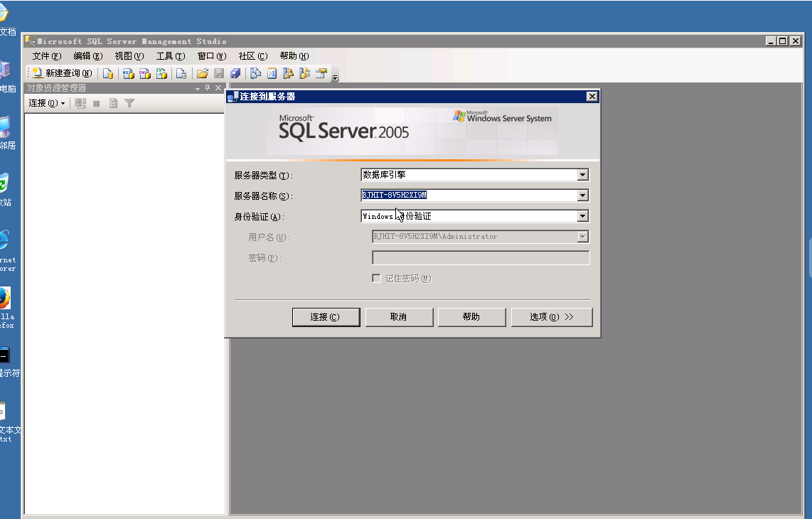Open the 文件(F) menu

pyautogui.click(x=47, y=56)
